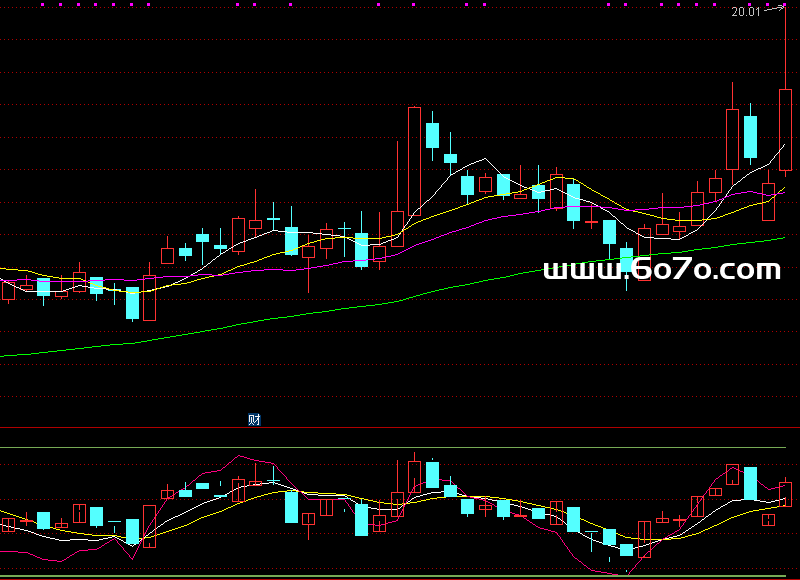Click the www.6o7o.com watermark text
This screenshot has width=800, height=580.
click(662, 270)
